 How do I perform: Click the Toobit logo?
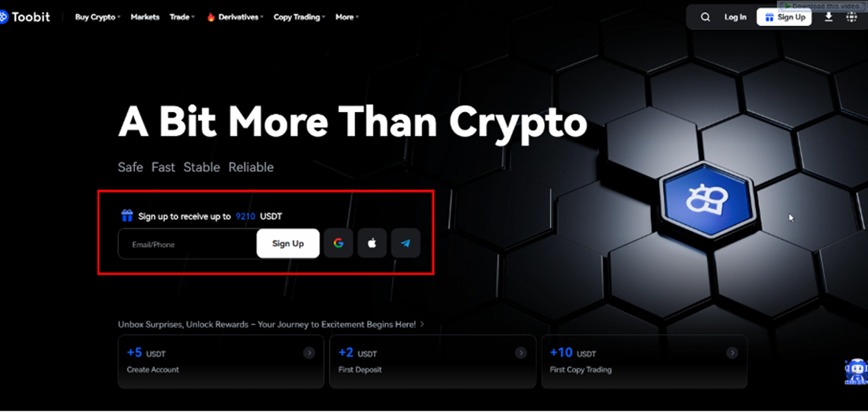pyautogui.click(x=25, y=17)
